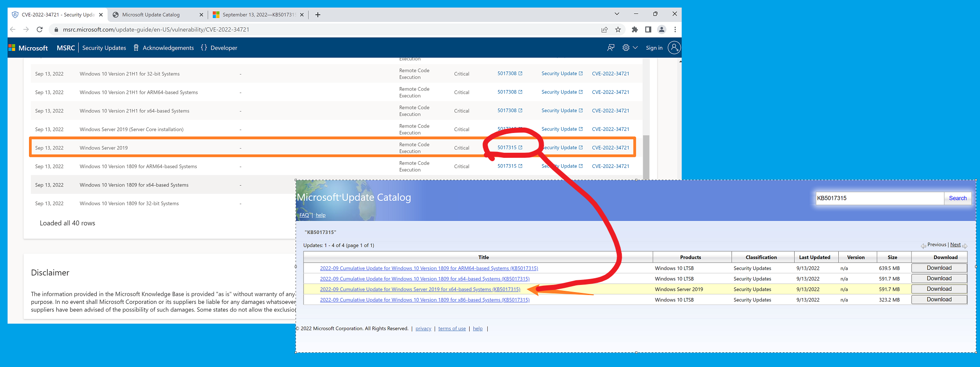
Task: Click the Chrome profile avatar icon
Action: point(661,29)
